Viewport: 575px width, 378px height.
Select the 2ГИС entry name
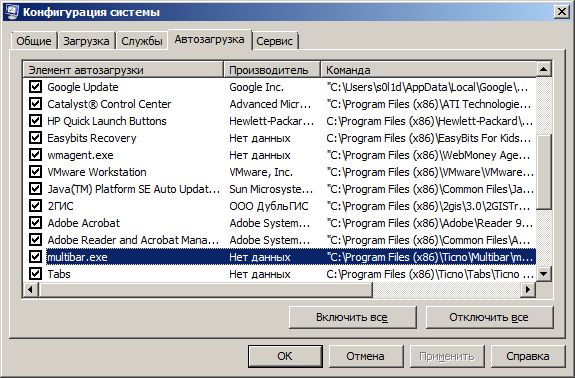(61, 206)
